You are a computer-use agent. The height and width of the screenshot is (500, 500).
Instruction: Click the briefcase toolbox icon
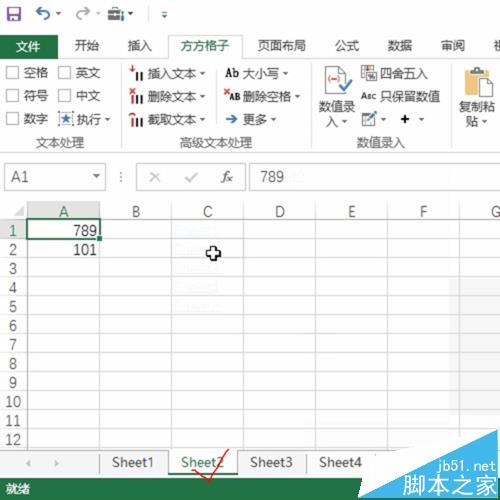116,14
